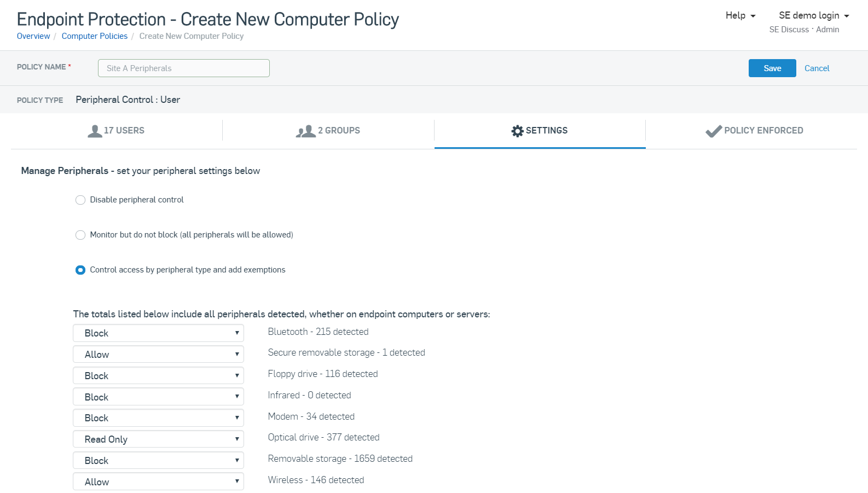Click the Cancel link
The image size is (868, 493).
(x=817, y=68)
